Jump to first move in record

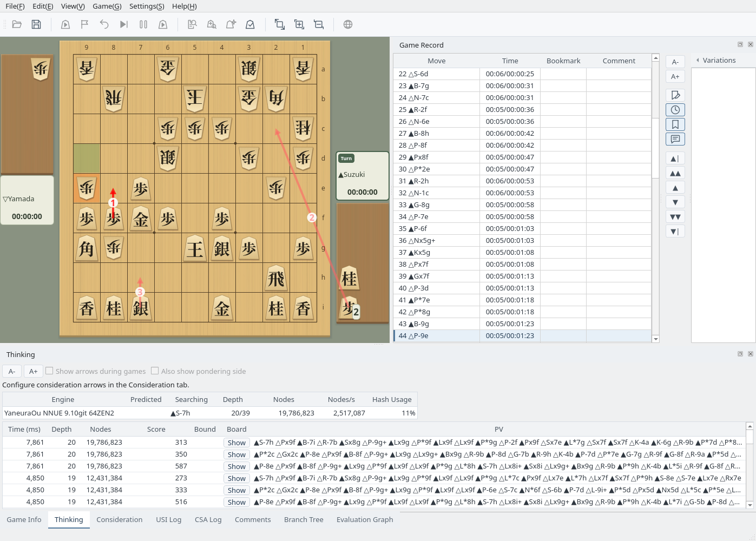(675, 159)
